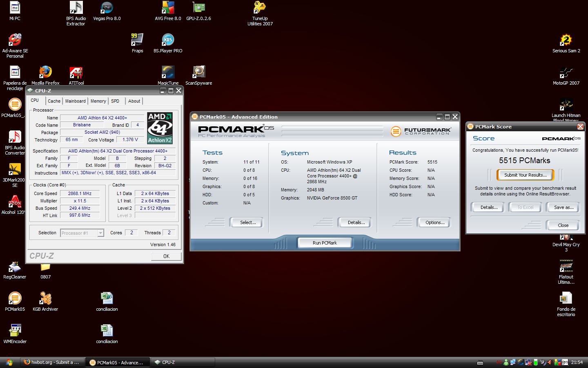Screen dimensions: 588x368
Task: Open Vegas Pro 8.0 desktop shortcut
Action: (x=107, y=11)
